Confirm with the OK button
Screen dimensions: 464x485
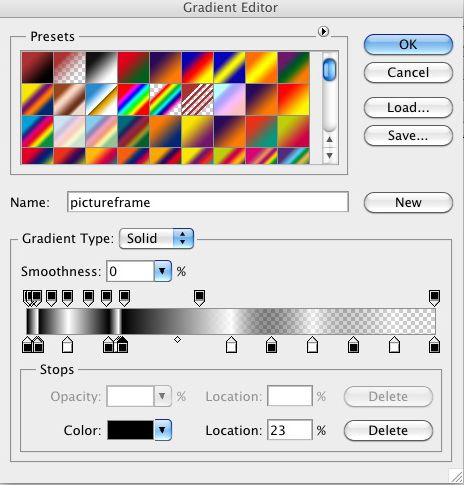408,44
